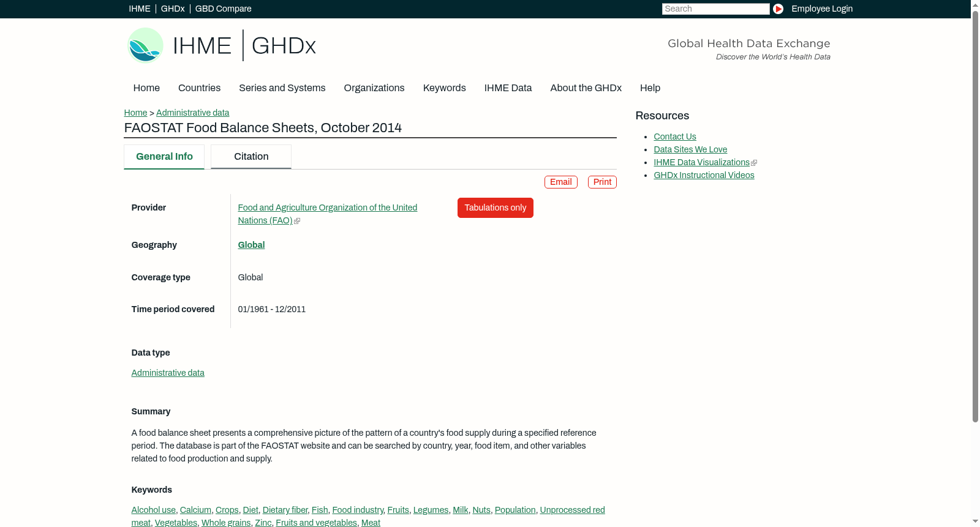Image resolution: width=980 pixels, height=527 pixels.
Task: Click the search input field
Action: (x=715, y=9)
